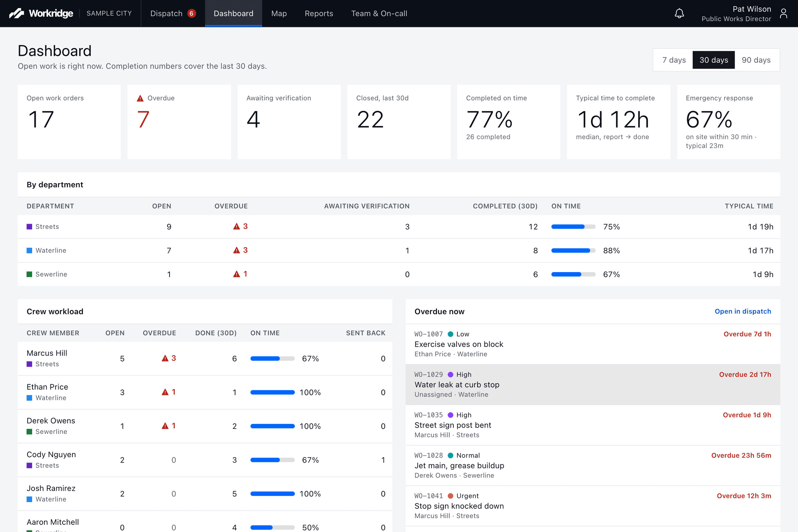The width and height of the screenshot is (798, 532).
Task: Click the SENT BACK column header
Action: tap(365, 333)
